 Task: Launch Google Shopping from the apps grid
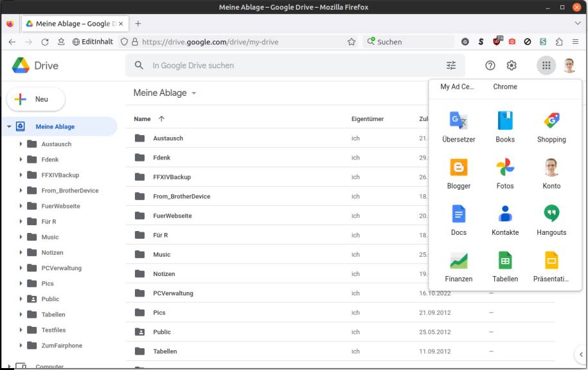pyautogui.click(x=551, y=126)
